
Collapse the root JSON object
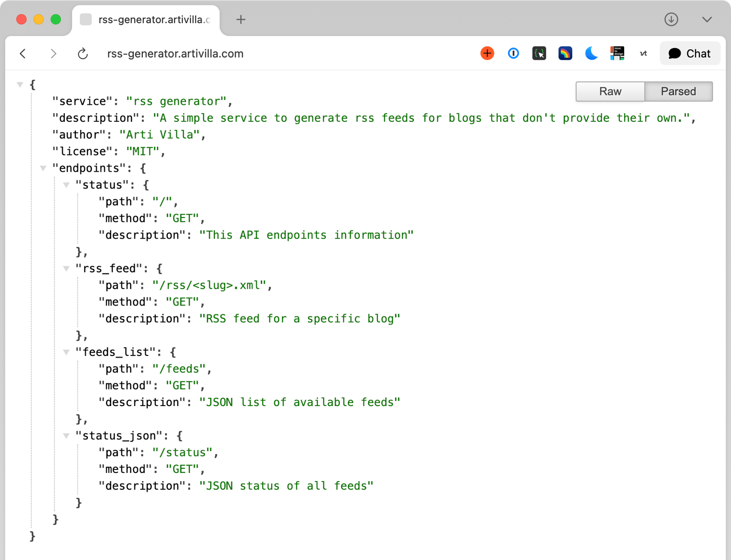(20, 85)
